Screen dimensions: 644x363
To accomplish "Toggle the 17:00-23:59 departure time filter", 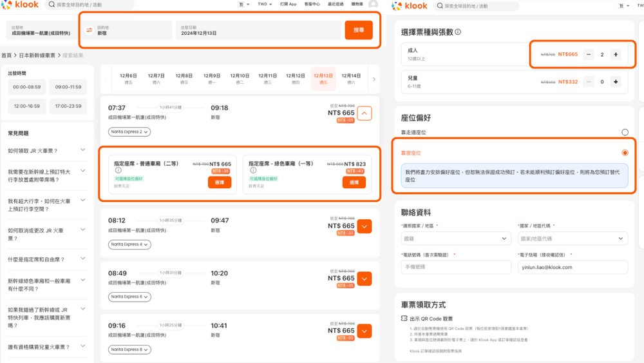I will [x=68, y=106].
